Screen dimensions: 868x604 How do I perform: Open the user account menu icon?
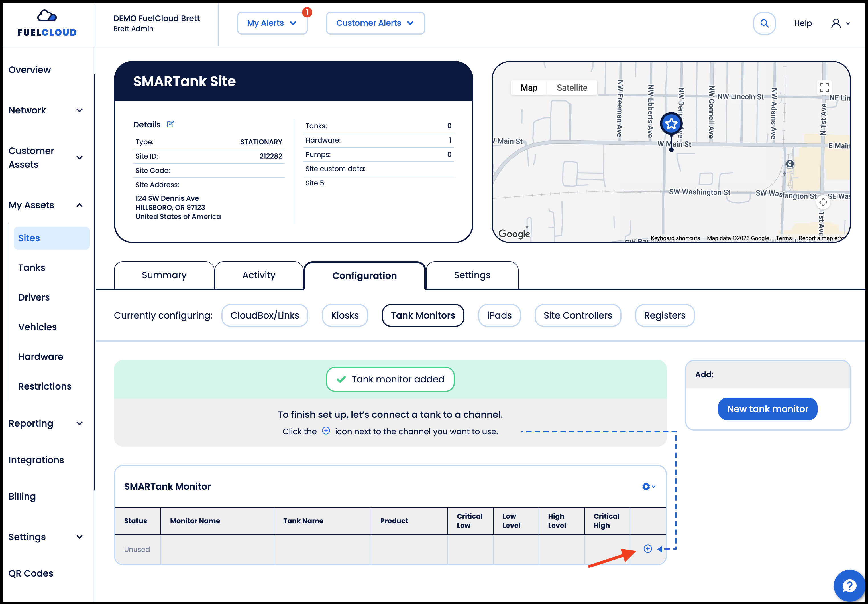pyautogui.click(x=840, y=23)
